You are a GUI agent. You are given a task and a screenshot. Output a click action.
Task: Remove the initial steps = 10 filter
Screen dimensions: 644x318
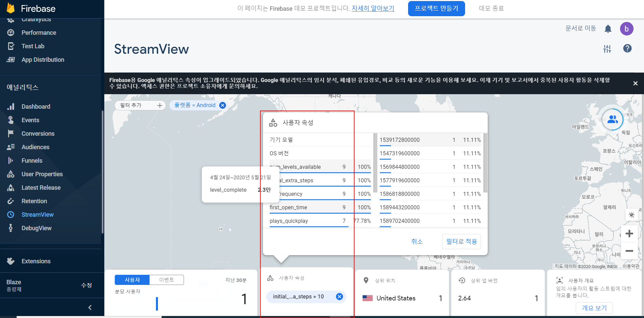(x=340, y=296)
